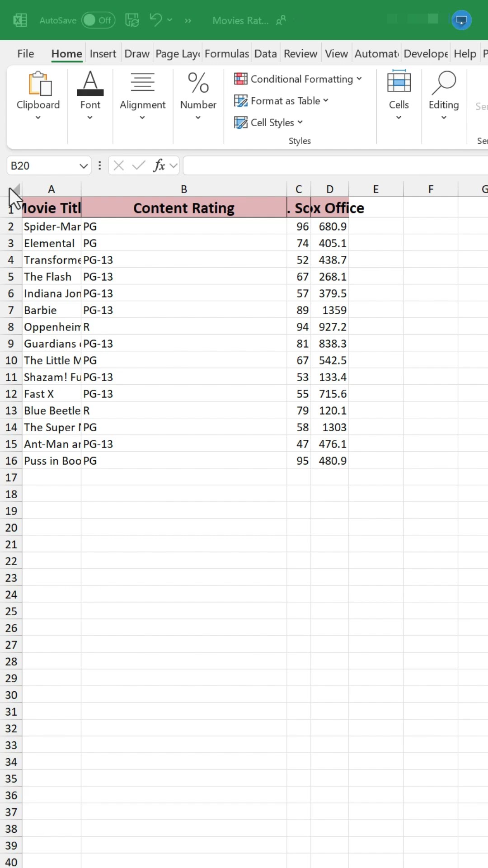Click The Flash movie title cell
This screenshot has width=488, height=868.
tap(52, 277)
